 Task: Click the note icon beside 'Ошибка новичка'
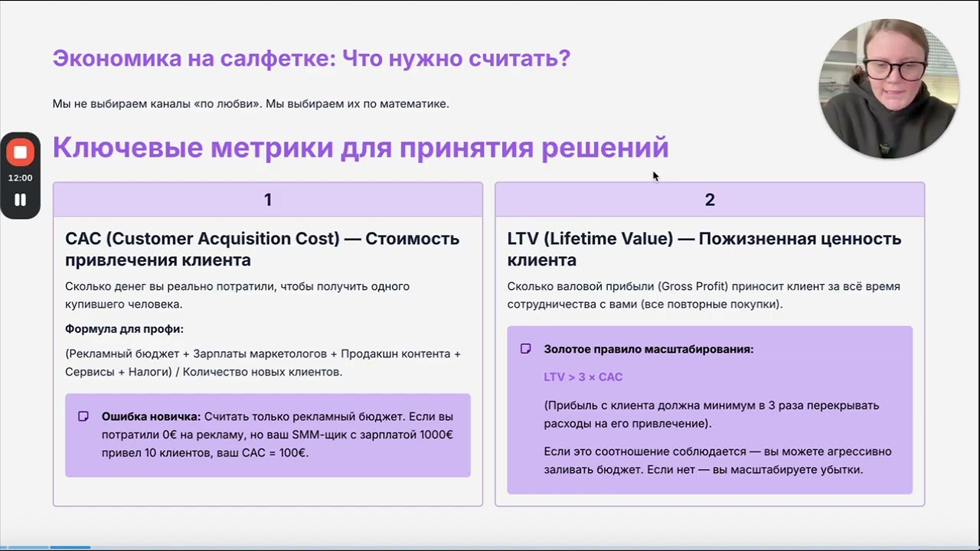pos(83,416)
